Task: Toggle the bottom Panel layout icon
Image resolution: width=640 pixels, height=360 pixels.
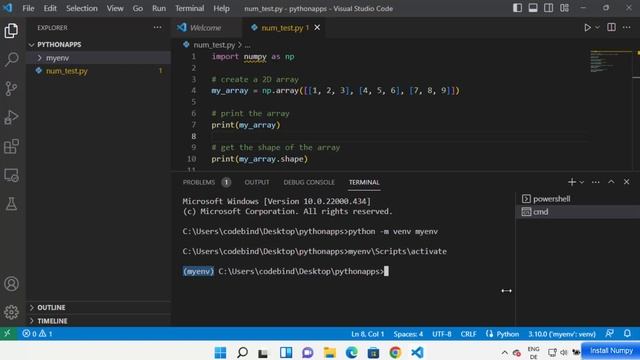Action: pos(533,8)
